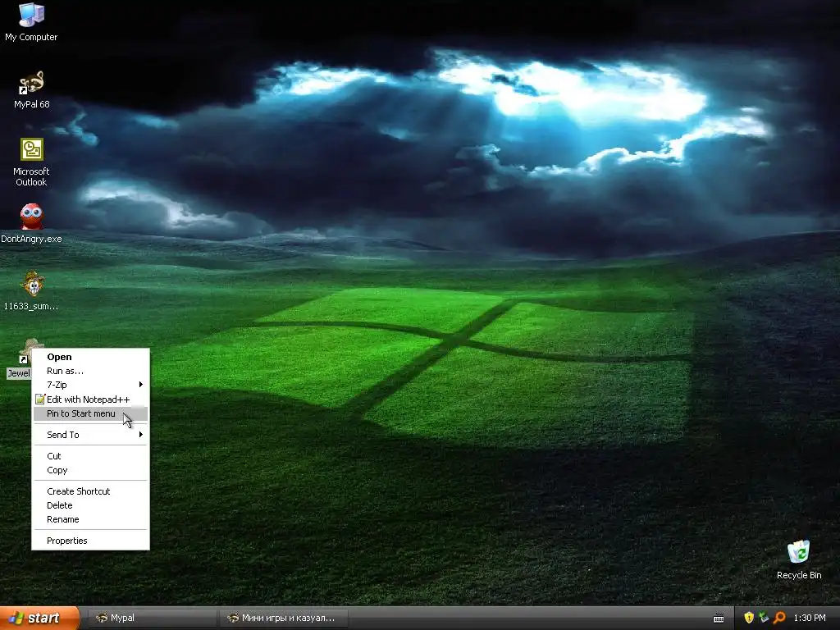Choose Rename in the context menu
The width and height of the screenshot is (840, 630).
pyautogui.click(x=90, y=519)
